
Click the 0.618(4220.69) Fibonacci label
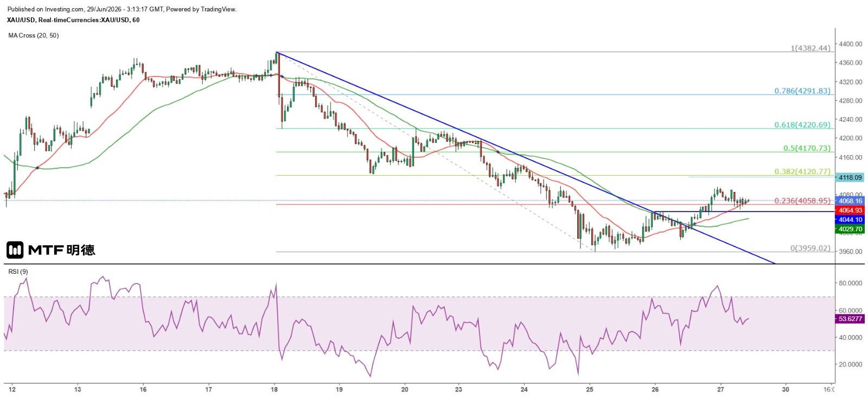pyautogui.click(x=802, y=125)
